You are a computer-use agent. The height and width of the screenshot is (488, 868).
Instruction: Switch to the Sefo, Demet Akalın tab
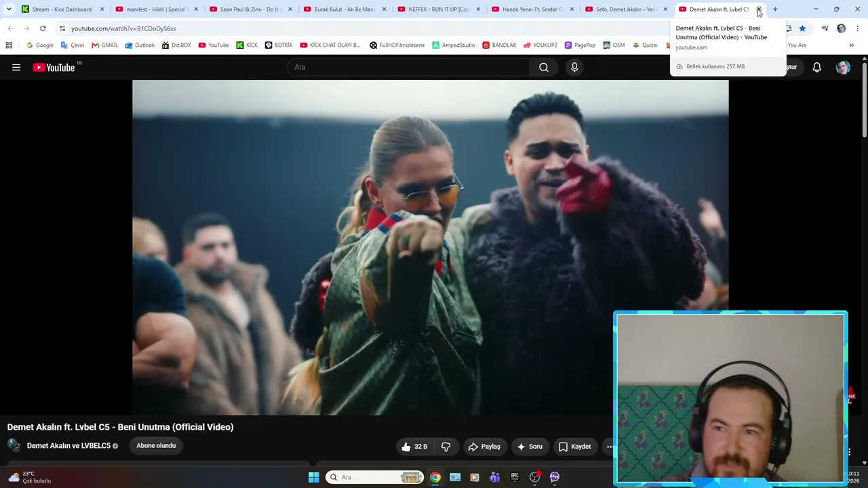coord(626,9)
